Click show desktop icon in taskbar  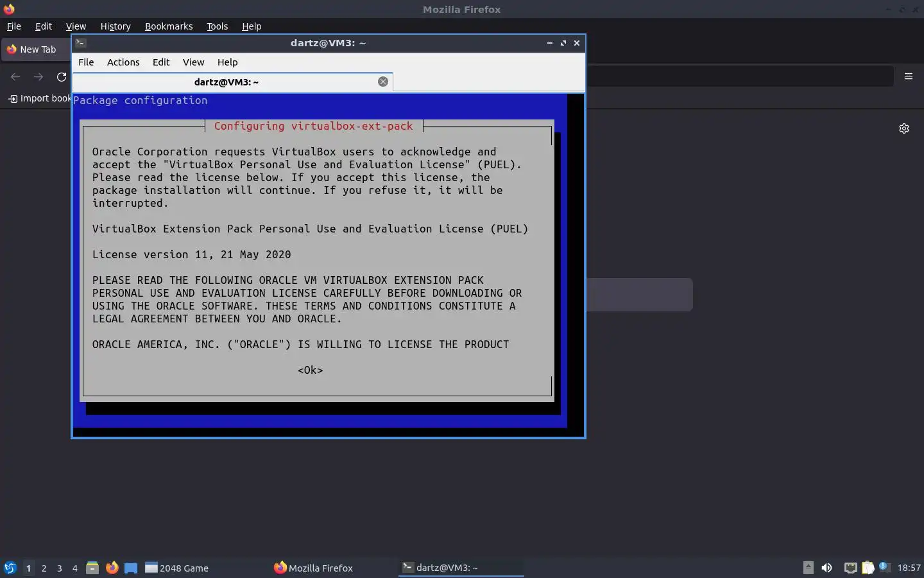tap(131, 568)
